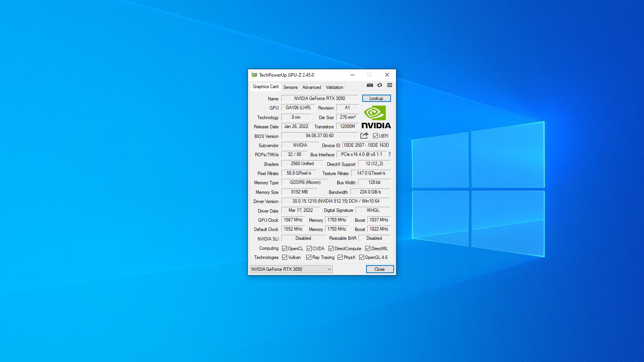644x362 pixels.
Task: Click the Texture Fillrate field 147.0 GTexel/s
Action: coord(371,173)
